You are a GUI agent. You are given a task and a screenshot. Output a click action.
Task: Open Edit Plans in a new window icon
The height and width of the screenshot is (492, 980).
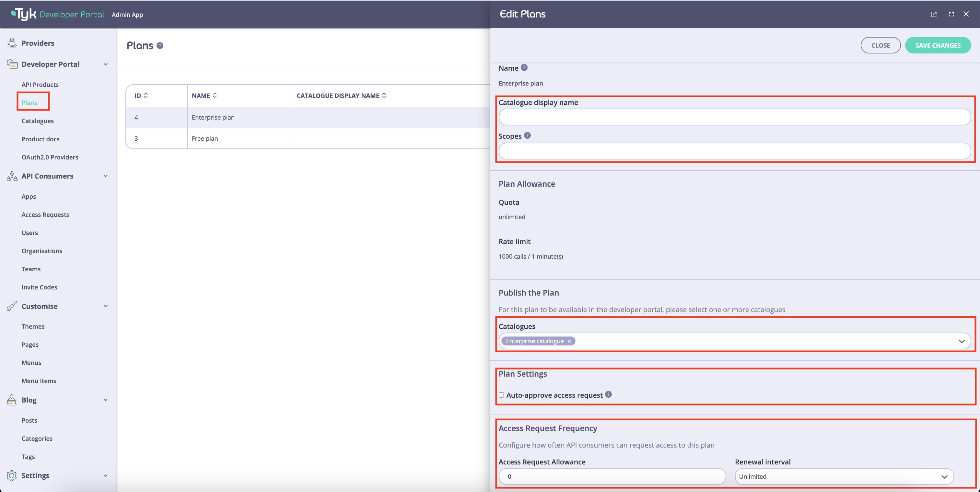(934, 14)
